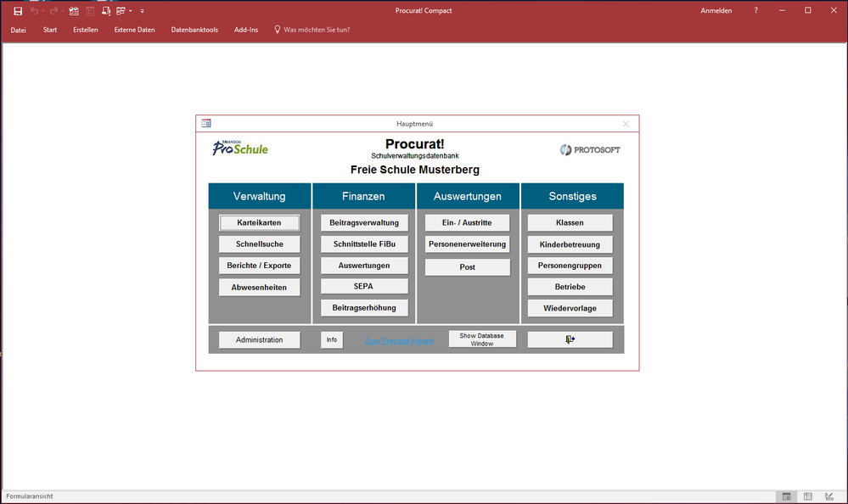Click the Beitragserhöhung button
The height and width of the screenshot is (504, 848).
coord(364,308)
